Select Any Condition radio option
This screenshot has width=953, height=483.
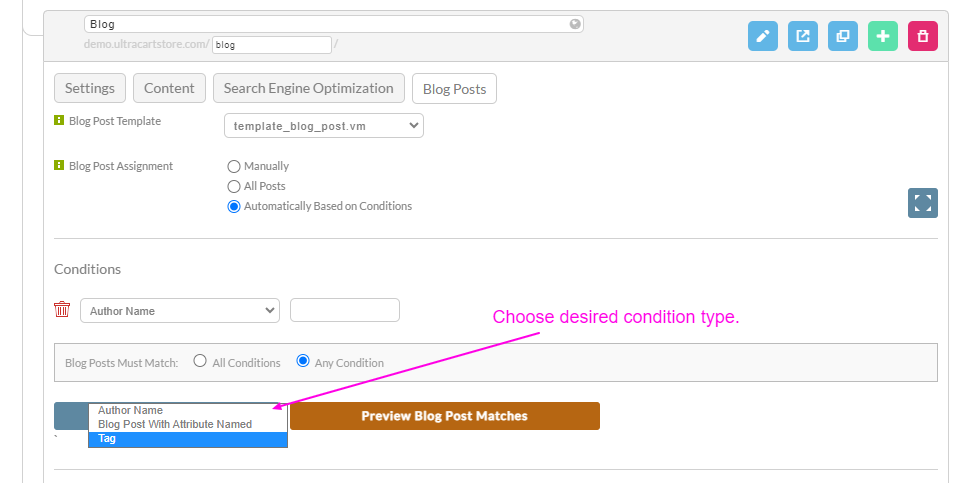coord(303,361)
